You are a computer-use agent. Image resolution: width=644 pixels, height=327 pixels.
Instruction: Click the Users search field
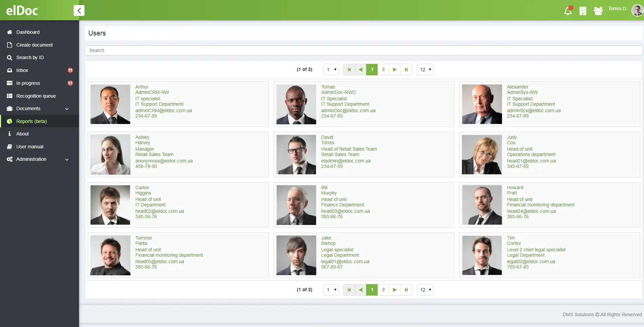point(363,50)
